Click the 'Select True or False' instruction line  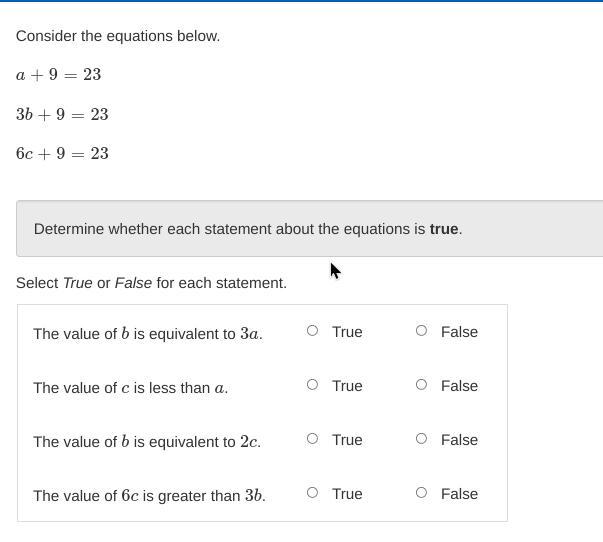(x=151, y=283)
